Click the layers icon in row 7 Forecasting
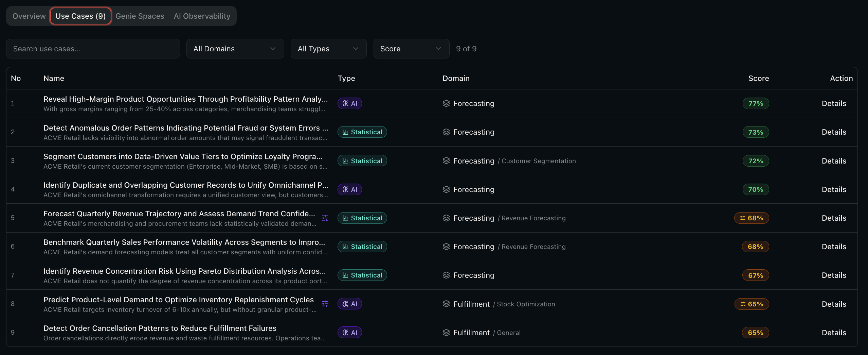This screenshot has height=355, width=868. coord(446,275)
